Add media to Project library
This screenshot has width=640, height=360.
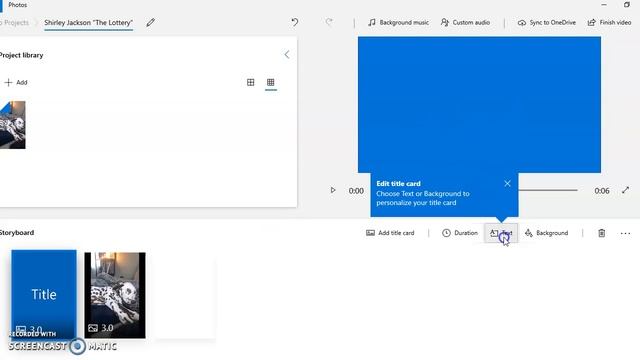coord(16,82)
